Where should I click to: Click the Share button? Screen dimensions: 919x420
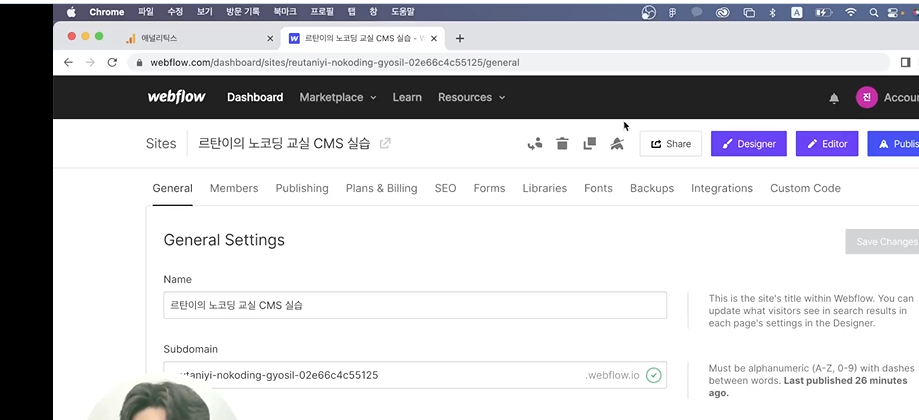pyautogui.click(x=670, y=144)
